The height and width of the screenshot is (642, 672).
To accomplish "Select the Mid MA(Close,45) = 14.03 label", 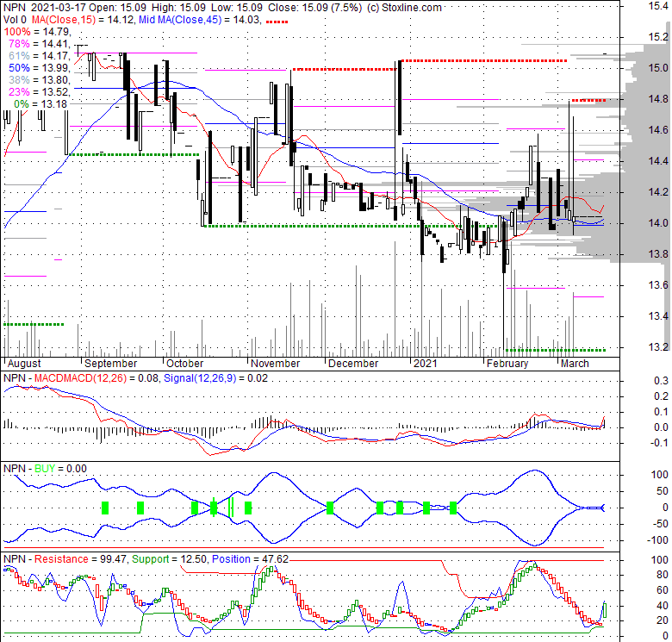I will click(x=200, y=19).
